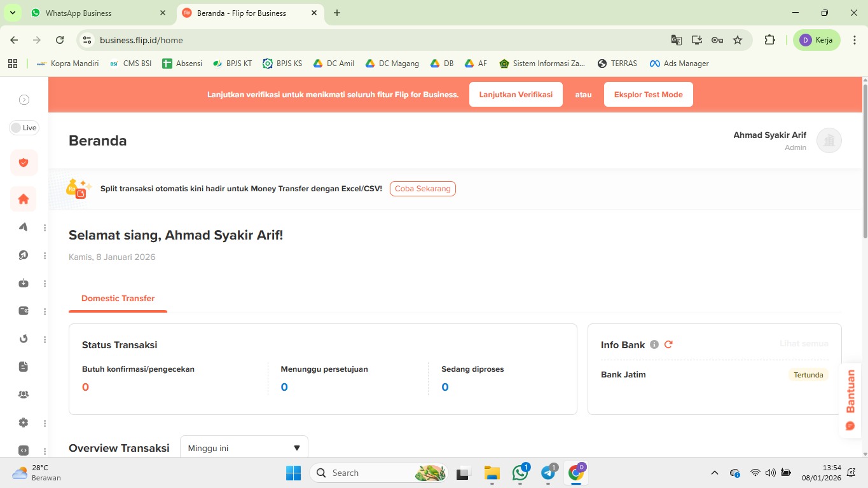Click the paper plane transfer icon

(x=24, y=227)
